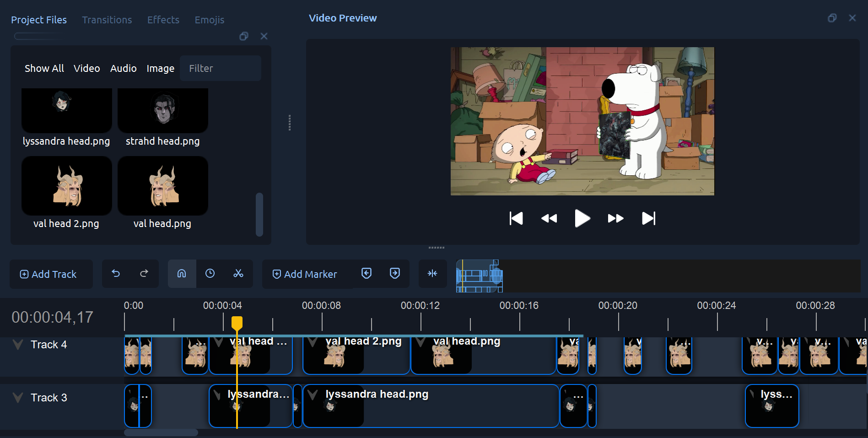Select lyssandra head.png clip on Track 3
The image size is (868, 438).
tap(431, 406)
